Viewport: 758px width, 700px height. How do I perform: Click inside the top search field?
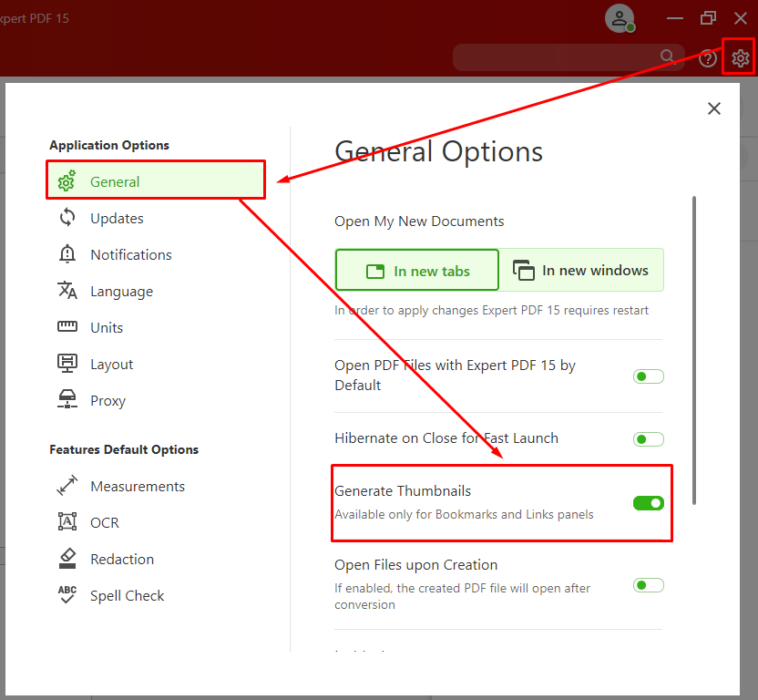click(568, 57)
